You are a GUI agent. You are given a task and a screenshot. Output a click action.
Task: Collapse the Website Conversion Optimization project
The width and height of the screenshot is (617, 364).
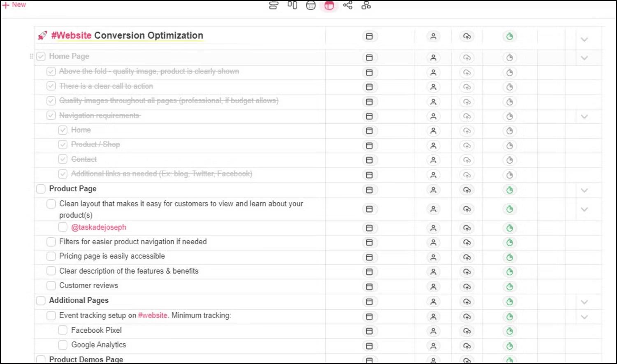(584, 39)
